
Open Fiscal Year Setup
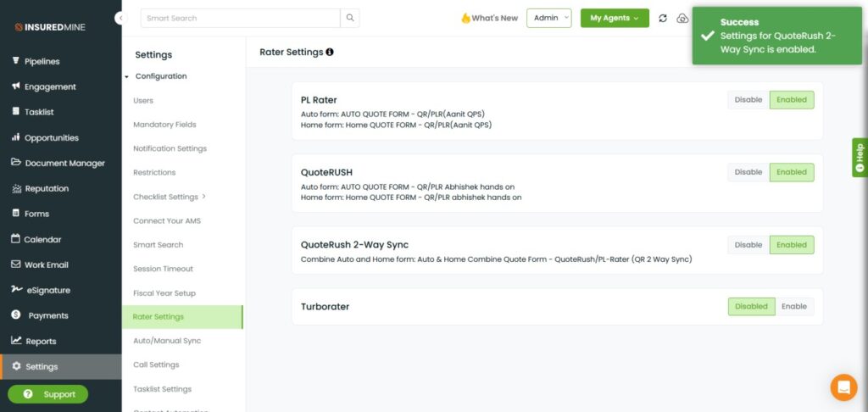click(164, 293)
